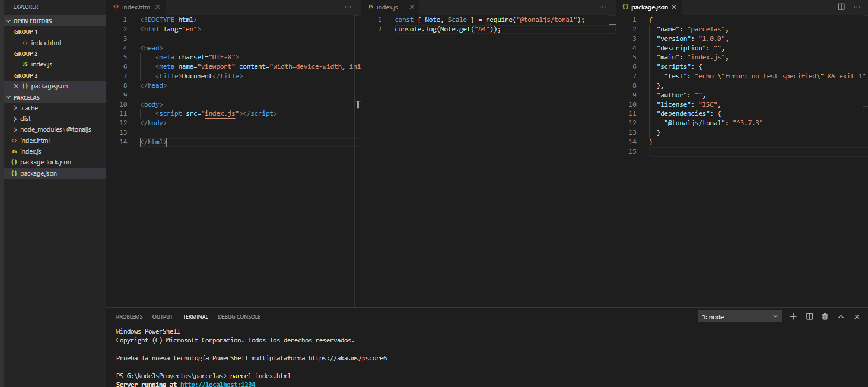
Task: Click the "^3.7.3" version value in package.json
Action: 748,123
